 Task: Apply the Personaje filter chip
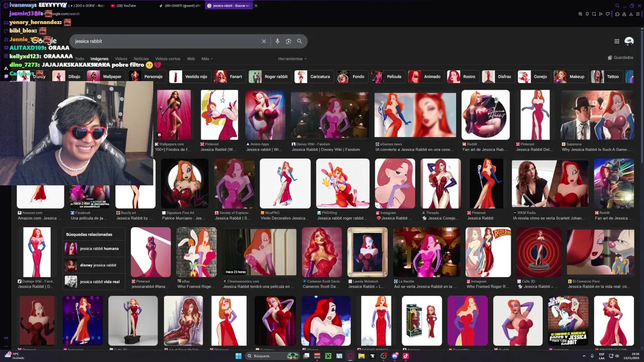pyautogui.click(x=147, y=76)
